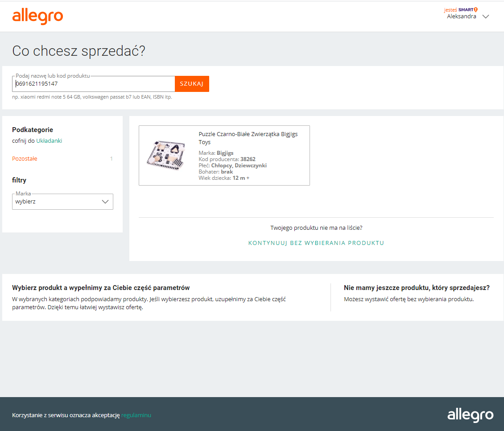Go back to the Układanki category
504x431 pixels.
click(49, 141)
